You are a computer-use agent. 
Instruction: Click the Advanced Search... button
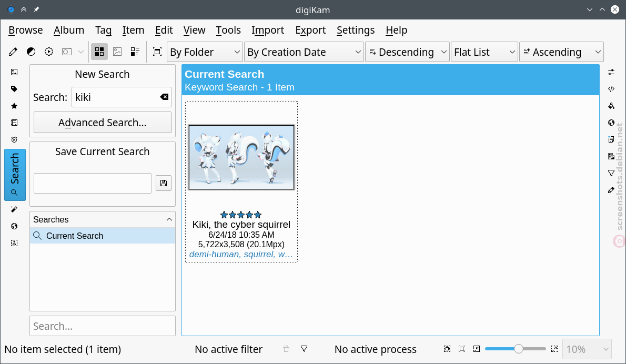pyautogui.click(x=103, y=123)
